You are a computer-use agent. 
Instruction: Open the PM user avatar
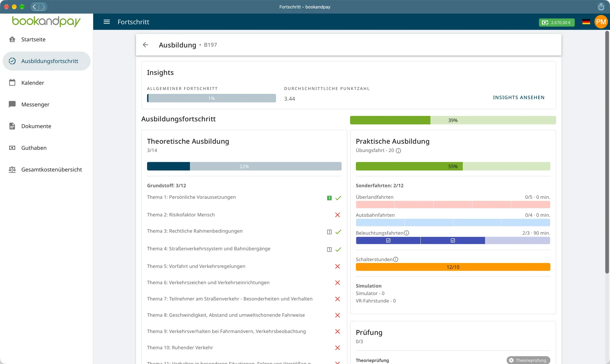pyautogui.click(x=601, y=22)
